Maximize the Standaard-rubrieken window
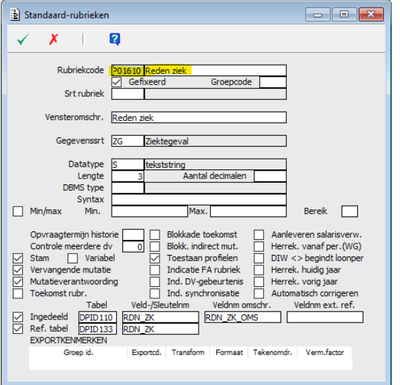Viewport: 400px width, 385px height. click(344, 15)
